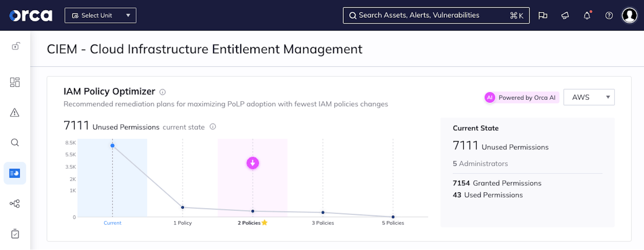Open the flag icon in top bar
Viewport: 644px width, 250px height.
tap(543, 15)
